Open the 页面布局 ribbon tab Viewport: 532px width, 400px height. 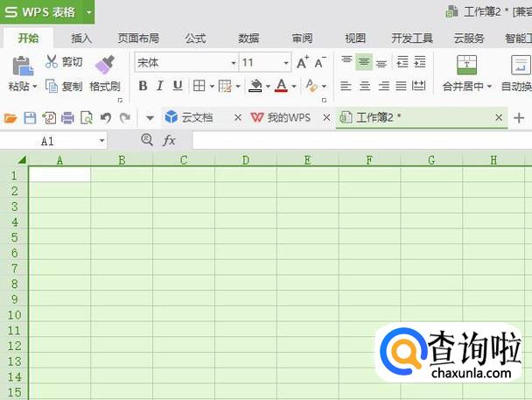pyautogui.click(x=138, y=38)
